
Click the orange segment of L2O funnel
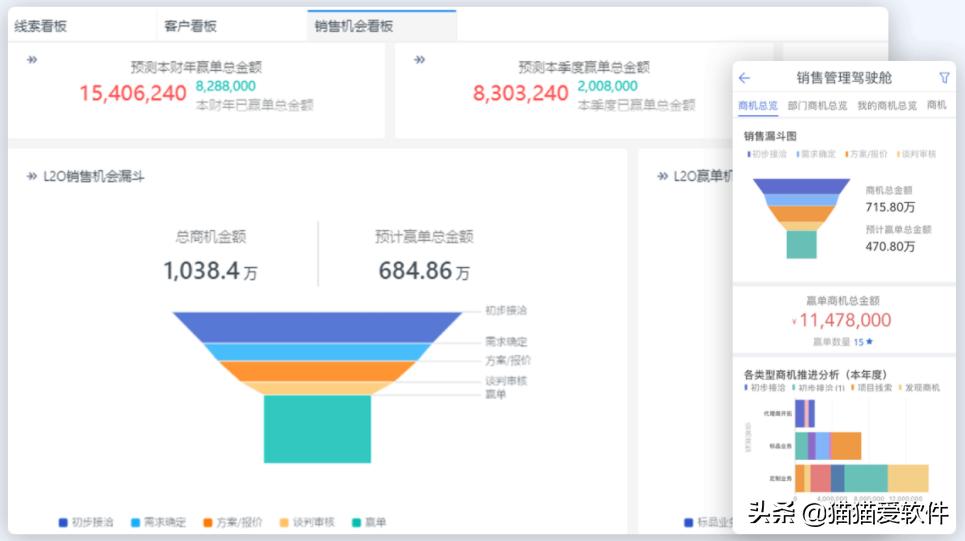pyautogui.click(x=317, y=371)
